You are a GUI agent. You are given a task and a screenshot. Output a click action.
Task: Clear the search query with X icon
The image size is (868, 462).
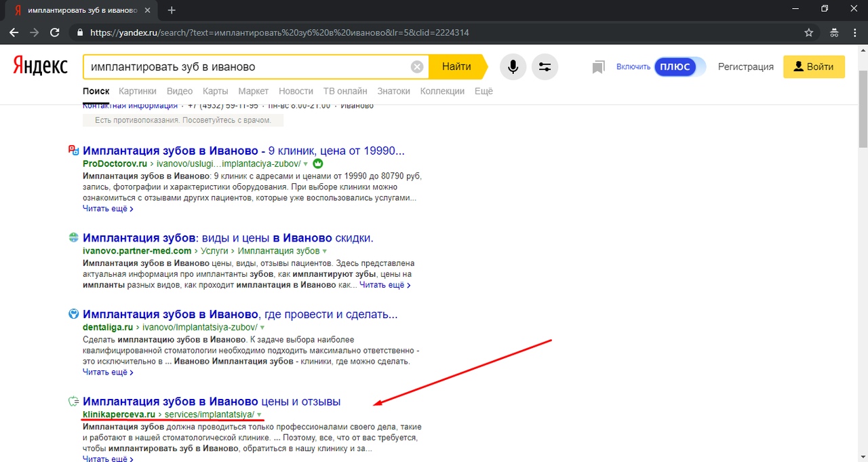tap(417, 66)
